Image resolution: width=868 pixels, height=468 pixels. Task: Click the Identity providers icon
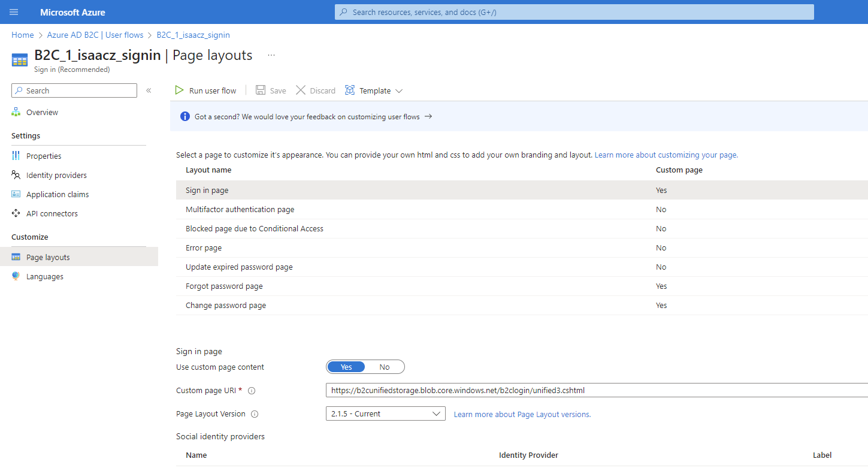click(x=16, y=175)
